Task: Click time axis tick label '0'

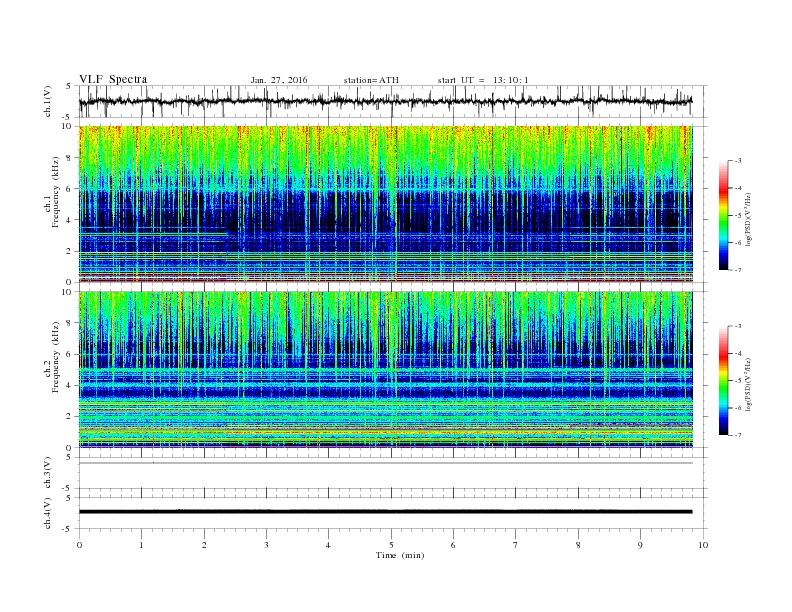Action: [x=79, y=545]
